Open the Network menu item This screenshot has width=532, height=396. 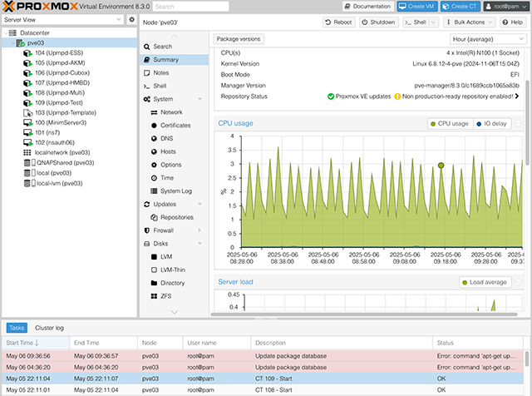[174, 112]
